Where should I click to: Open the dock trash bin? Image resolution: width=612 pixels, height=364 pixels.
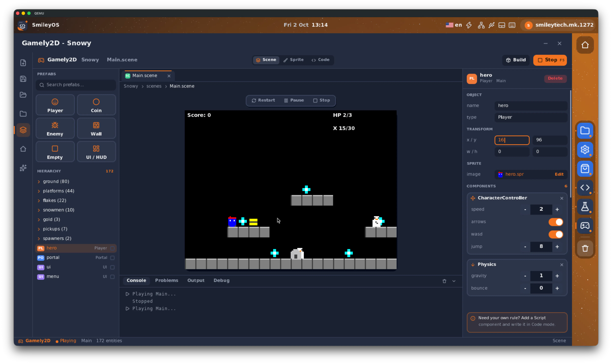pyautogui.click(x=585, y=248)
